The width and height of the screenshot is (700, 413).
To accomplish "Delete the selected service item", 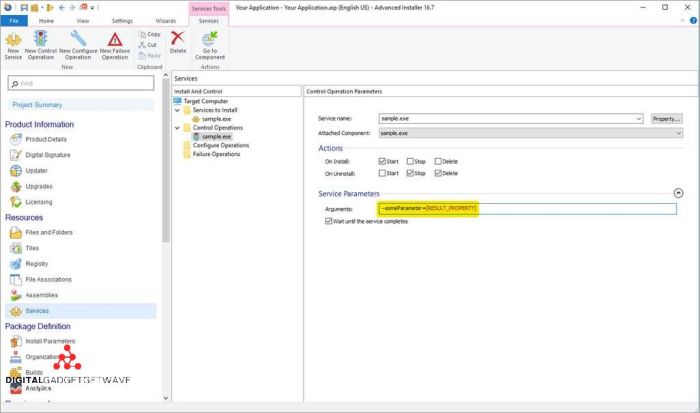I will 178,42.
